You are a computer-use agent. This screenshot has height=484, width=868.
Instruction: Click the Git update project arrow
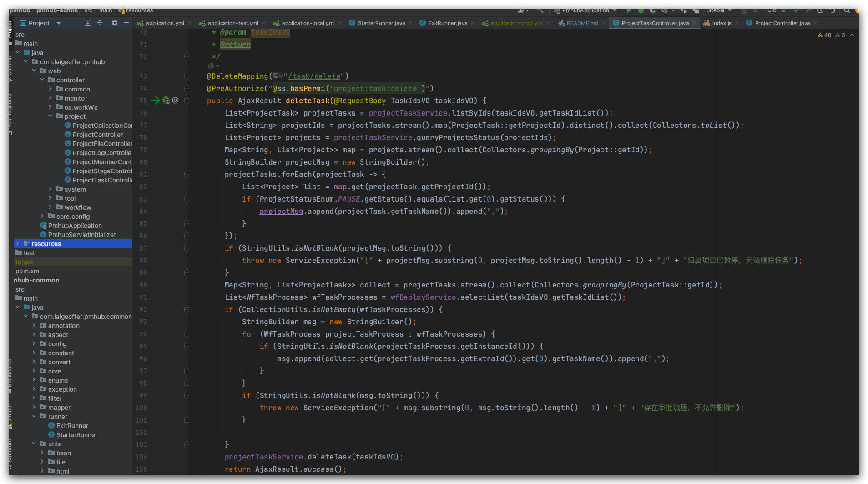(x=784, y=10)
